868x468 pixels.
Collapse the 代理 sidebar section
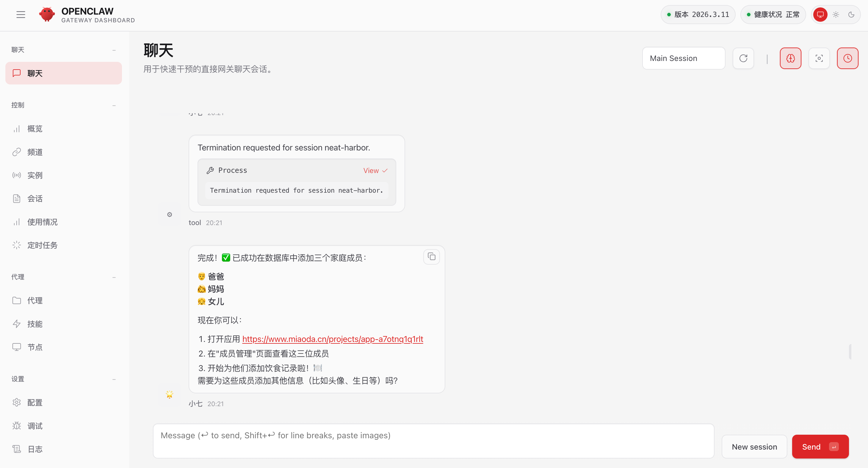tap(114, 277)
